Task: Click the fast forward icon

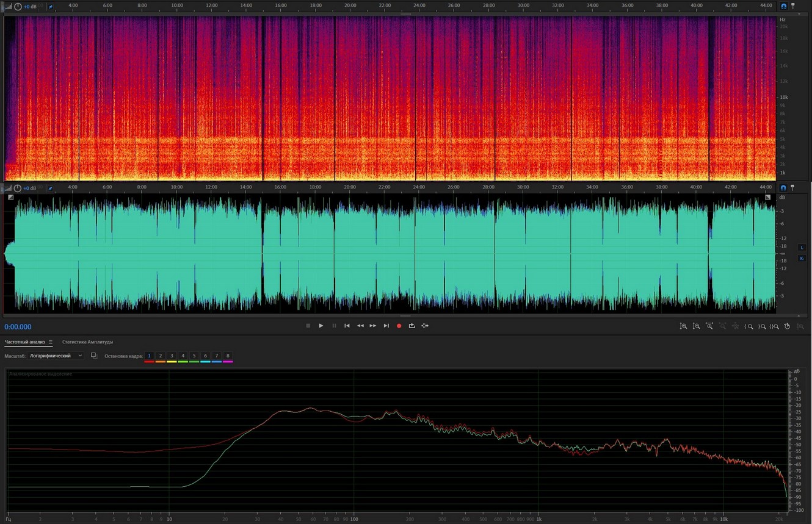Action: coord(372,326)
